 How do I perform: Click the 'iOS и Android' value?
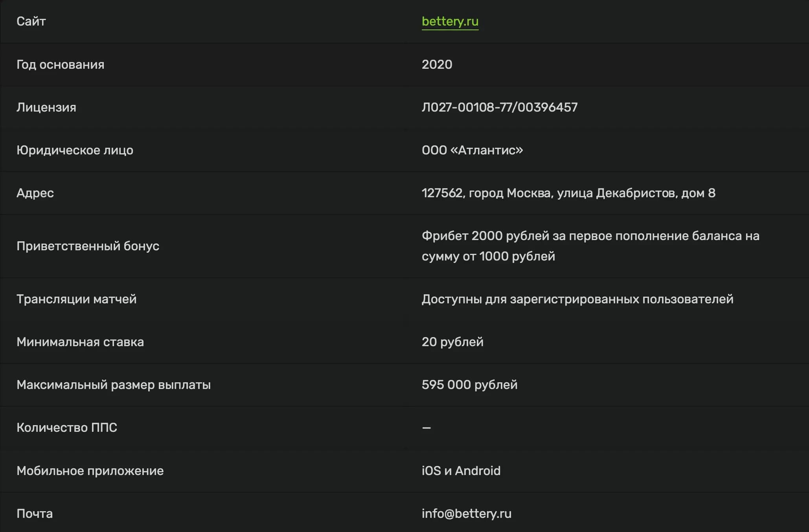click(x=461, y=471)
